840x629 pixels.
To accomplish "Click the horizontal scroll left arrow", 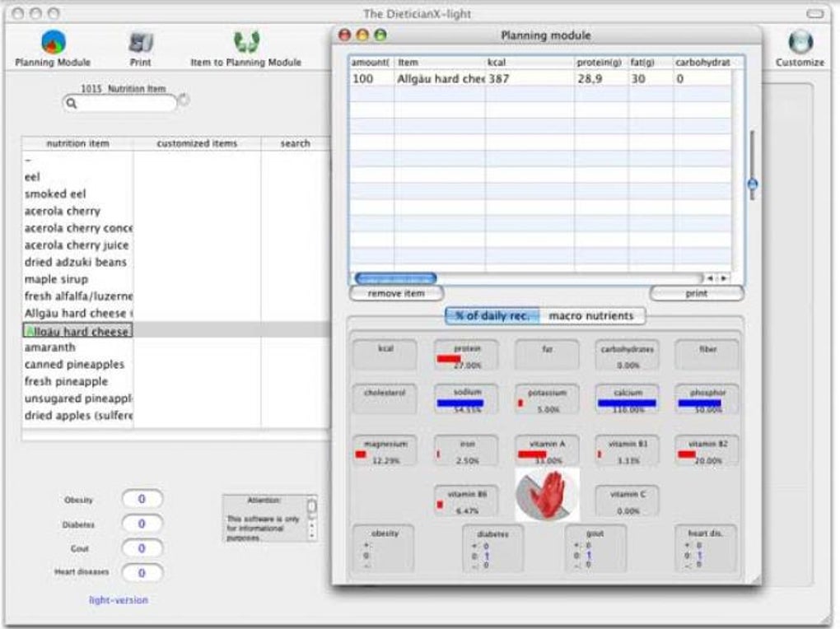I will 710,278.
